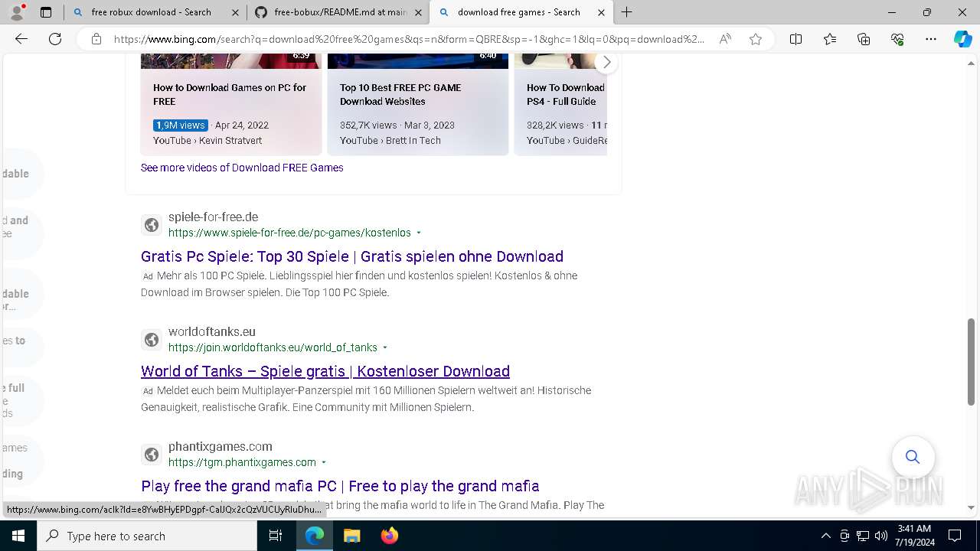The height and width of the screenshot is (551, 980).
Task: Click worldoftanks.eu globe favicon
Action: point(152,340)
